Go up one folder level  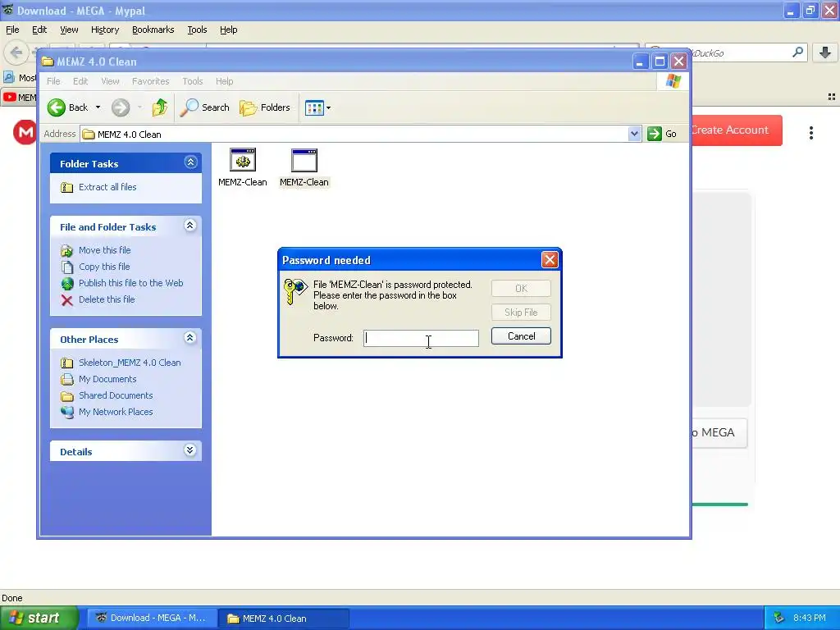pos(160,107)
